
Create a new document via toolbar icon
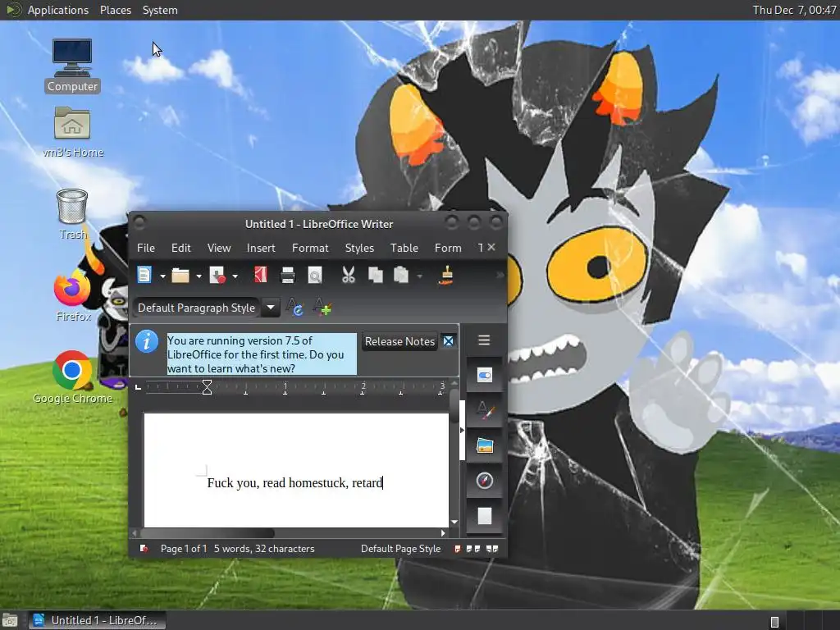point(144,276)
